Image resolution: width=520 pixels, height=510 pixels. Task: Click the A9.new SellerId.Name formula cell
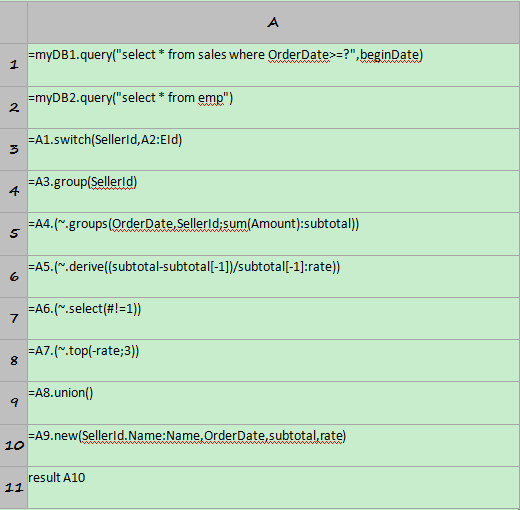click(x=273, y=446)
